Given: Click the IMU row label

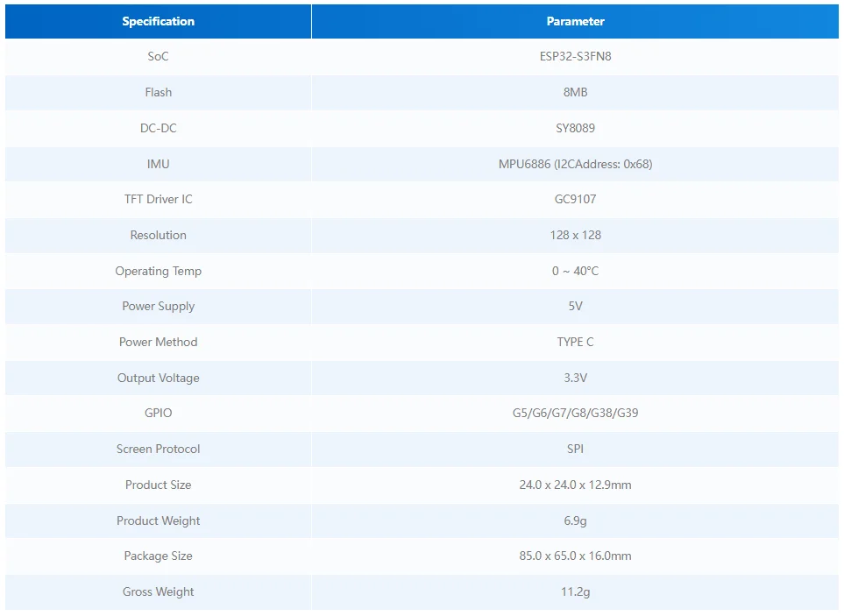Looking at the screenshot, I should coord(159,164).
